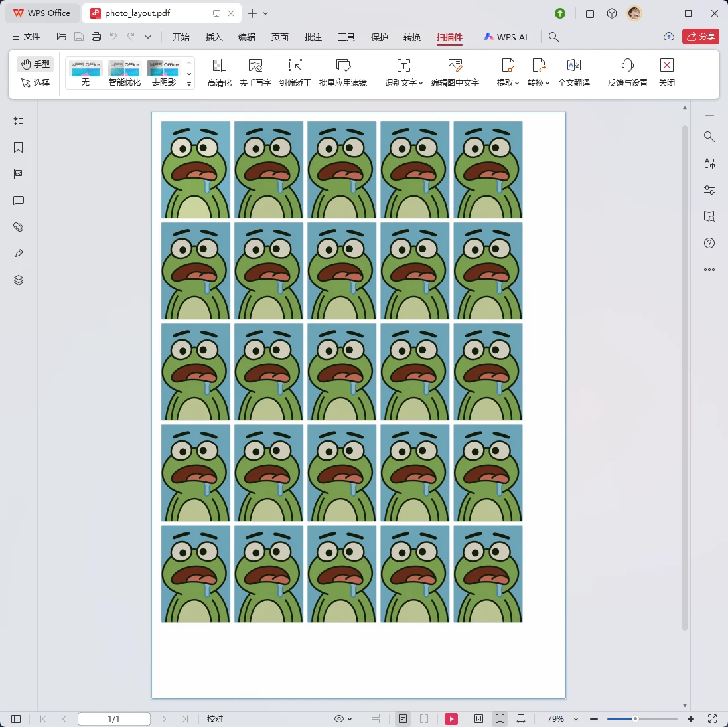Viewport: 728px width, 727px height.
Task: Click the 纠偏矫正 deskew tool
Action: pos(295,66)
